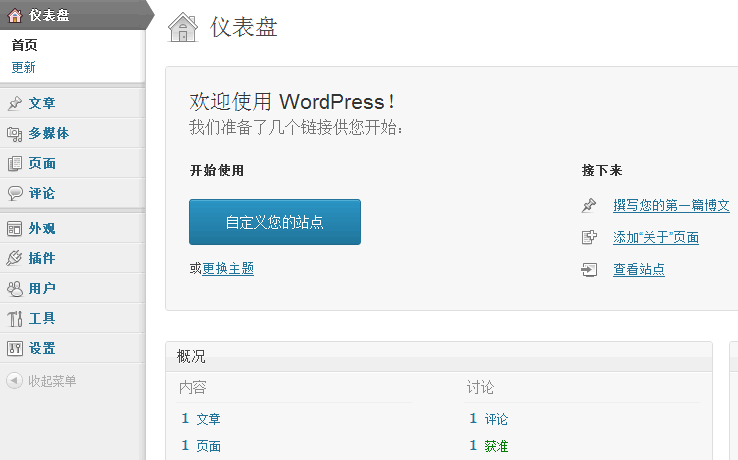This screenshot has height=460, width=738.
Task: Open the 评论 menu in the sidebar
Action: (x=72, y=194)
